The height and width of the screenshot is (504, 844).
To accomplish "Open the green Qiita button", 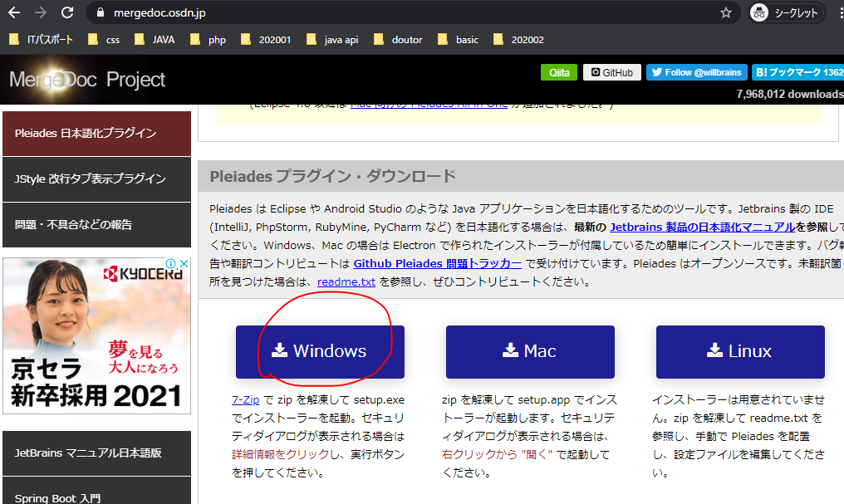I will click(x=559, y=72).
